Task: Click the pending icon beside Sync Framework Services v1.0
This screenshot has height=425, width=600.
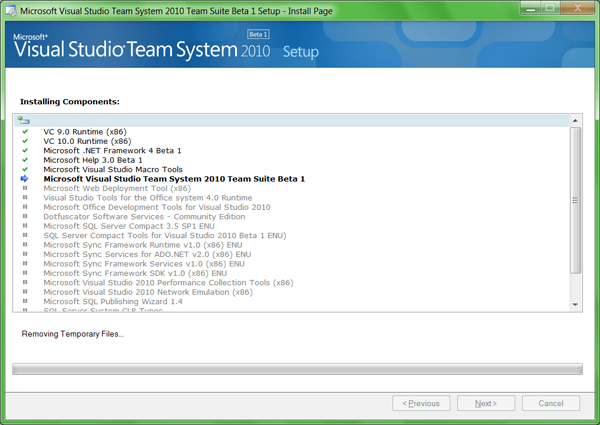Action: 25,264
